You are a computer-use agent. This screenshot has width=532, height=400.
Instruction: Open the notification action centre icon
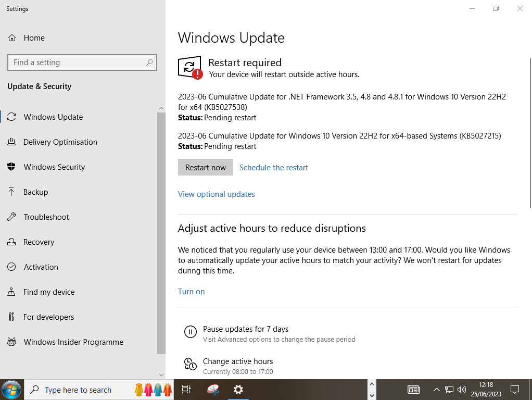tap(515, 390)
